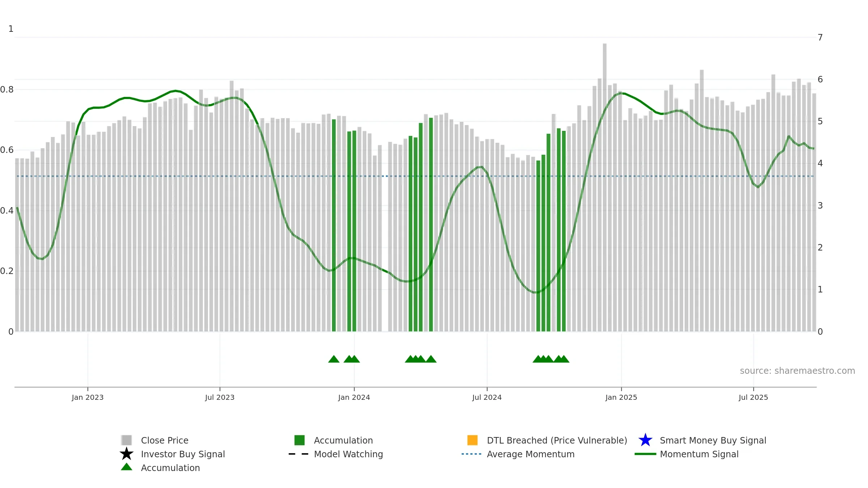
Task: Click the sharemaestro.com source text
Action: [x=797, y=371]
